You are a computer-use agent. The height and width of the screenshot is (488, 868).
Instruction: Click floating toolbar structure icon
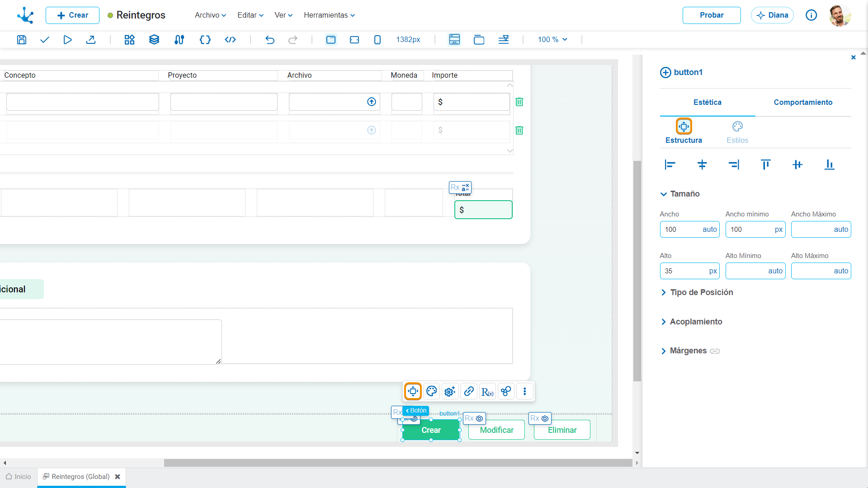coord(413,391)
